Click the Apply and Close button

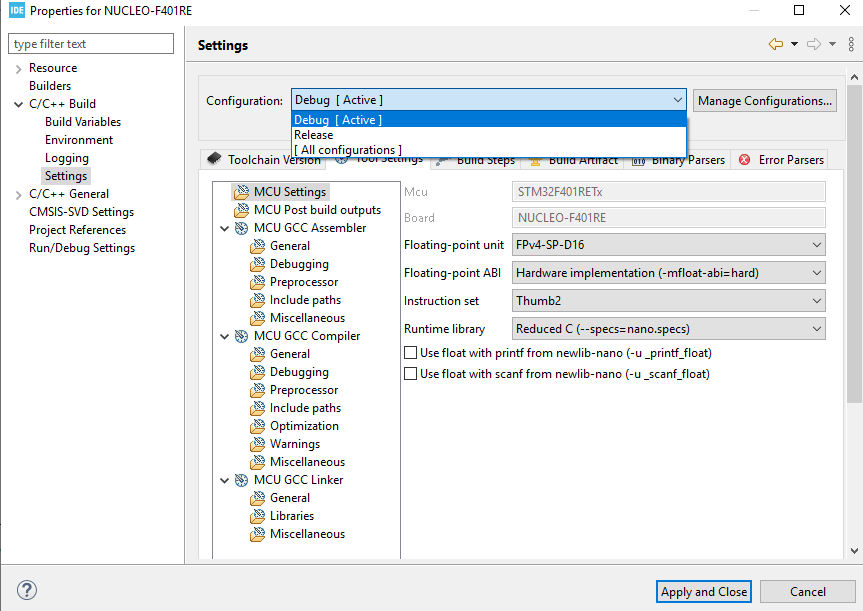[703, 592]
